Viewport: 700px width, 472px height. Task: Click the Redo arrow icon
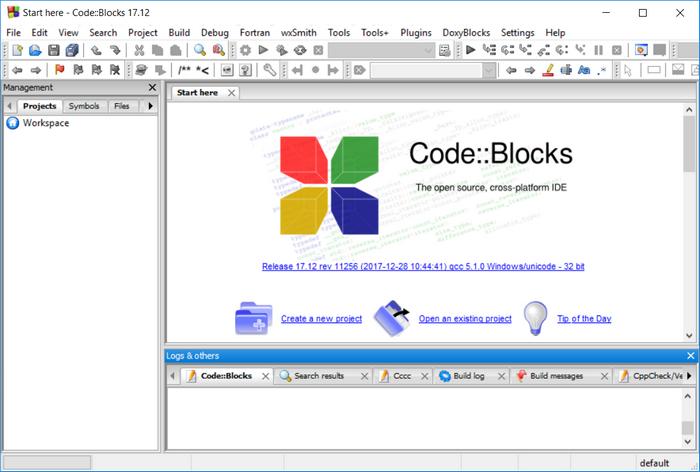click(x=115, y=50)
